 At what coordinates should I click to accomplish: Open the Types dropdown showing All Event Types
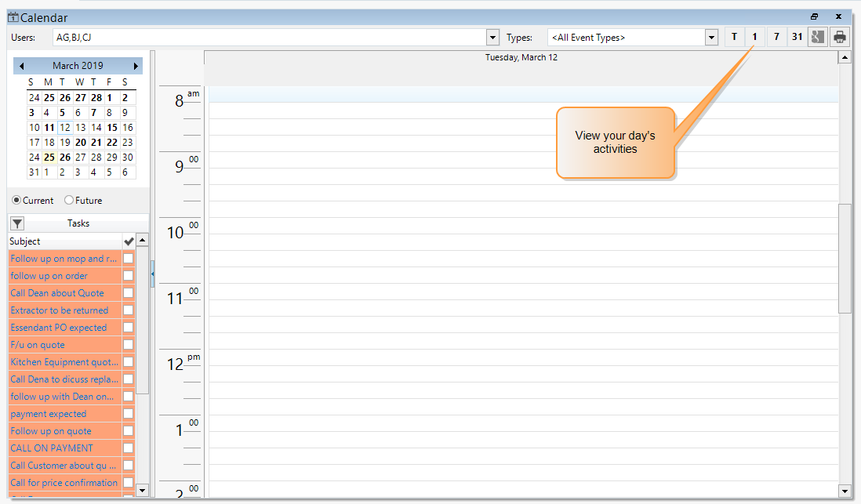click(x=710, y=36)
